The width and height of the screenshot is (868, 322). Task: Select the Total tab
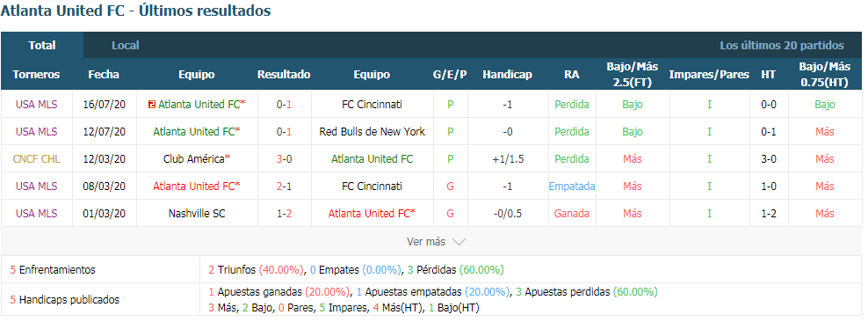42,46
